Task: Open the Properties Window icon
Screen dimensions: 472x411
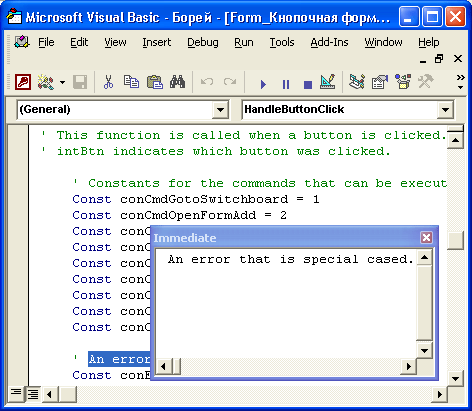Action: [380, 82]
